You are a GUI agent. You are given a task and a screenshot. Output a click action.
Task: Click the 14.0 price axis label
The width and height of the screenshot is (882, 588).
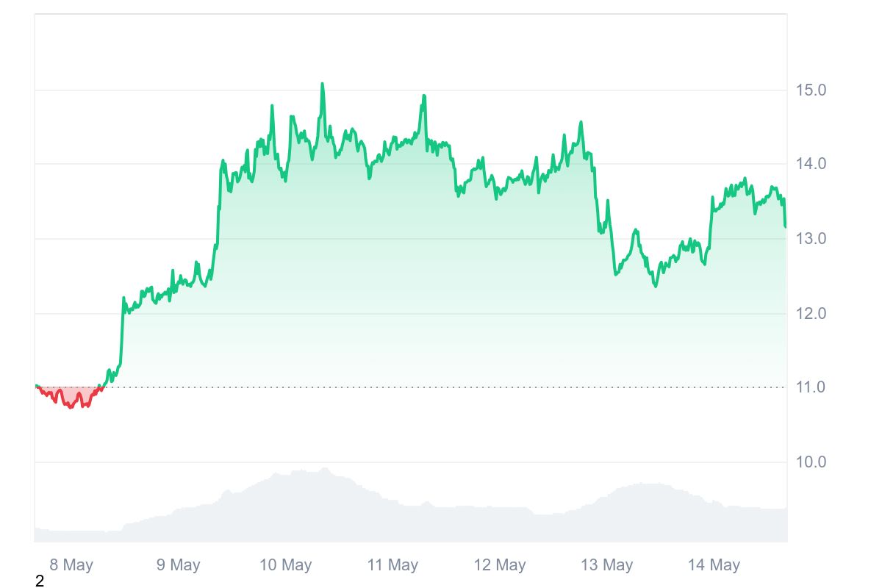click(x=811, y=164)
